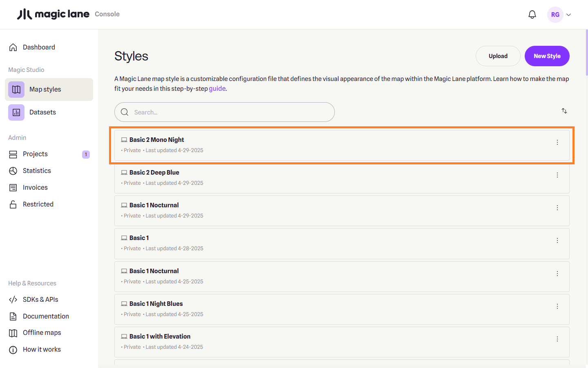Open SDKs & APIs resources
This screenshot has width=588, height=368.
click(40, 299)
